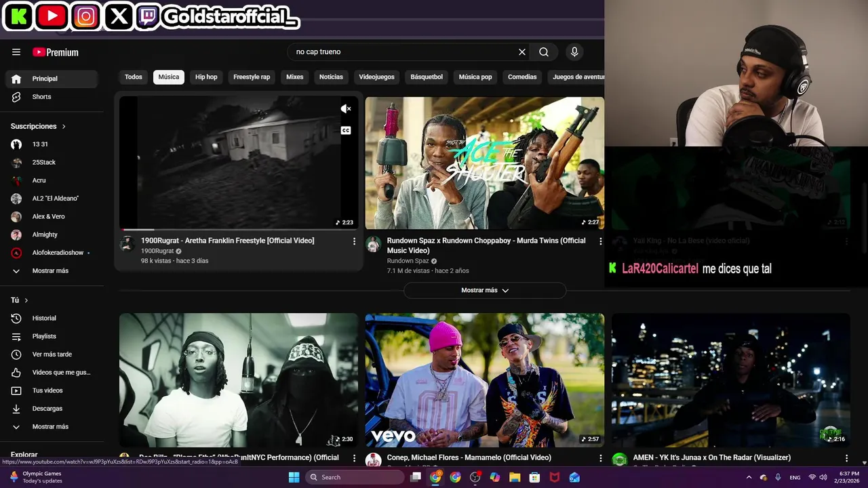Toggle captions on preview video
The width and height of the screenshot is (868, 488).
click(346, 130)
